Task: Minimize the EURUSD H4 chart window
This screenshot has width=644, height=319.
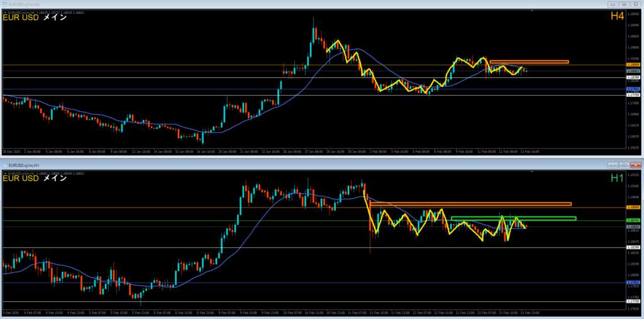Action: click(x=613, y=4)
